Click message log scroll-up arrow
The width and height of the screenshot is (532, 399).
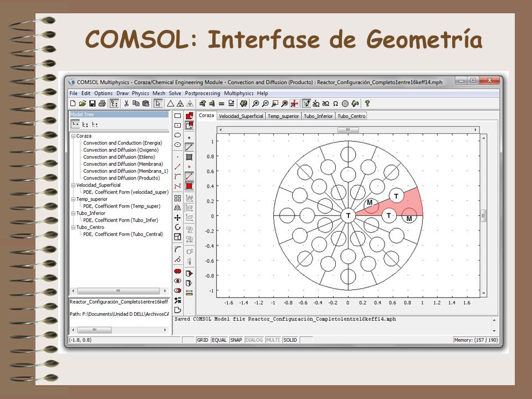pyautogui.click(x=494, y=320)
